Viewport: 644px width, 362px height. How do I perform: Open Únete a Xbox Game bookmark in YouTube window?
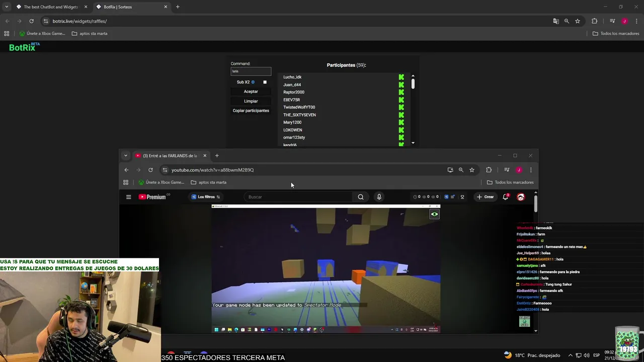point(162,183)
